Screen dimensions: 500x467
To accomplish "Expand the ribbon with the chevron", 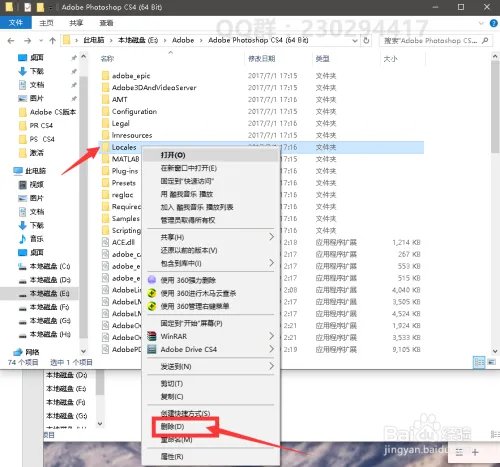I will [481, 23].
